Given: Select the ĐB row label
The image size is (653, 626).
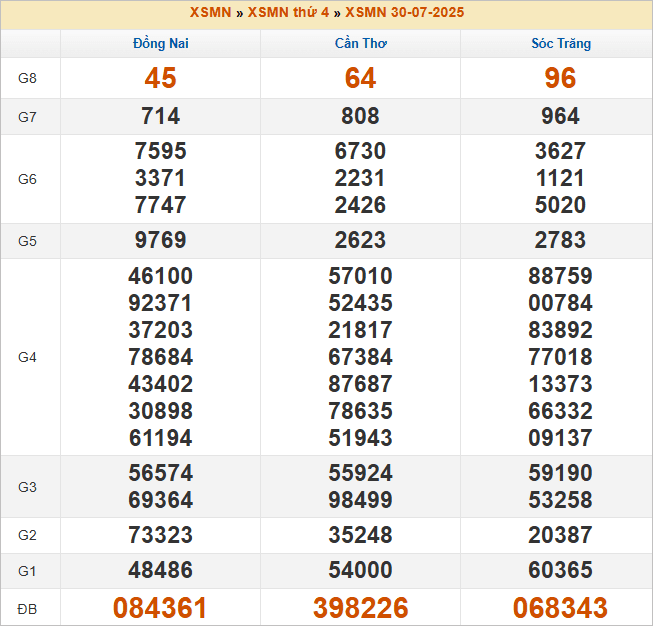Looking at the screenshot, I should click(x=27, y=609).
